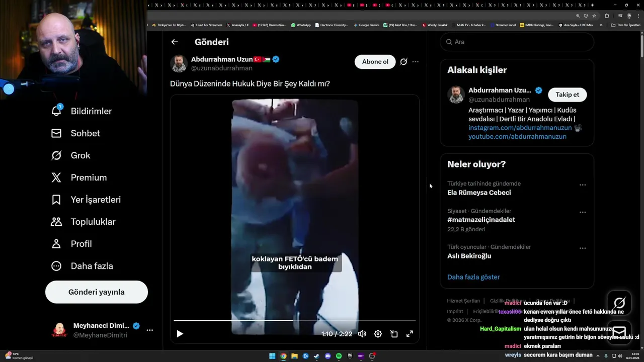Open Profil page
Viewport: 644px width, 362px height.
[x=71, y=244]
